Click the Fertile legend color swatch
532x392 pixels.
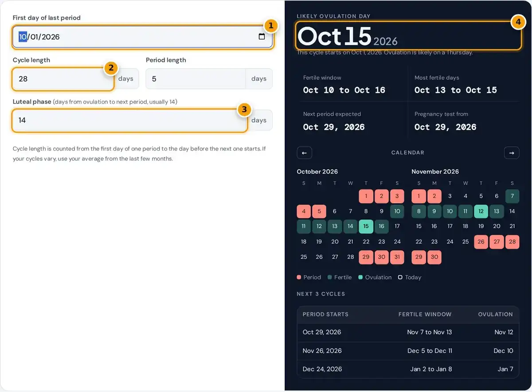coord(329,277)
